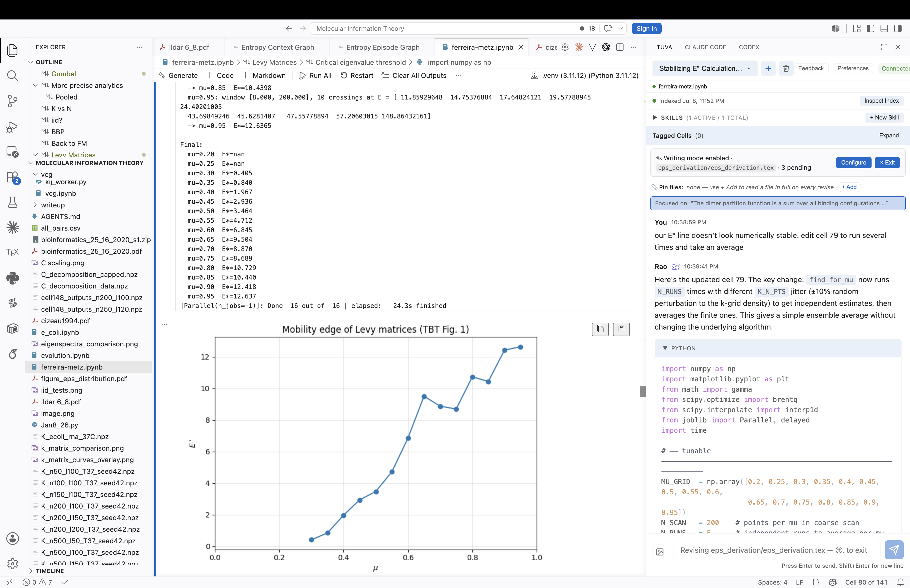The height and width of the screenshot is (588, 910).
Task: Click the Sign In button
Action: [x=646, y=29]
